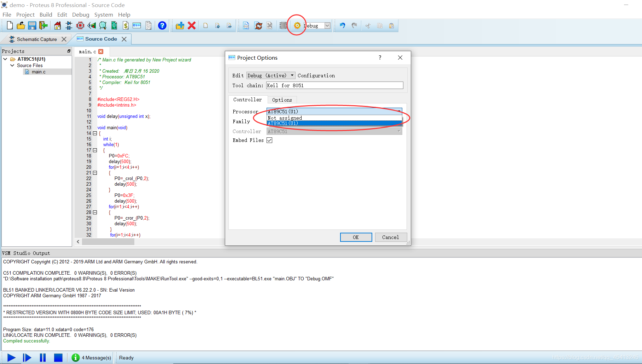Open the Build menu
The height and width of the screenshot is (364, 642).
(x=46, y=14)
